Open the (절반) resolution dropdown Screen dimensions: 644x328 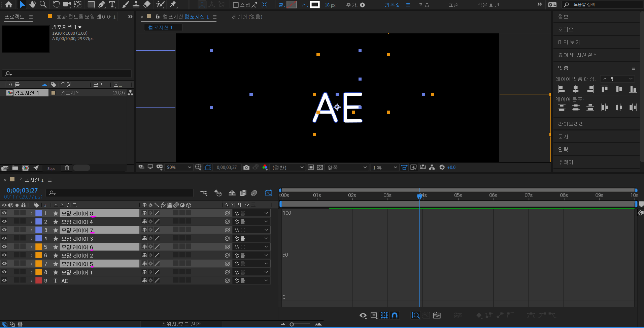(x=287, y=167)
